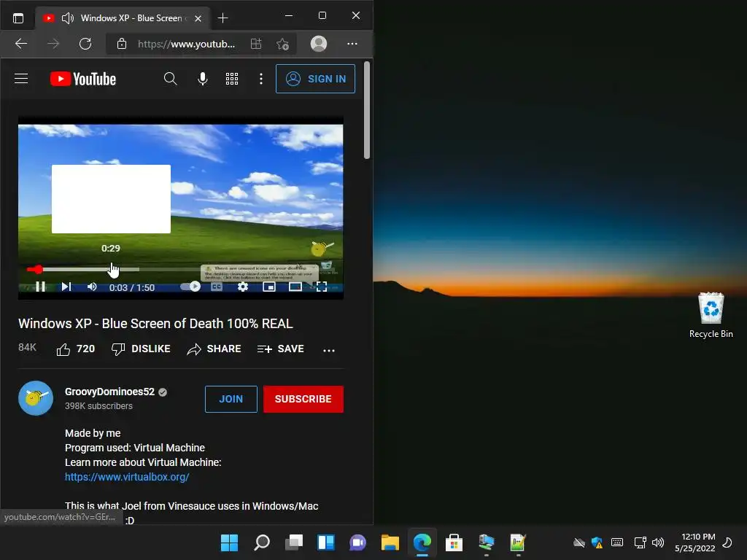
Task: Open the notepad chart taskbar app
Action: click(518, 542)
